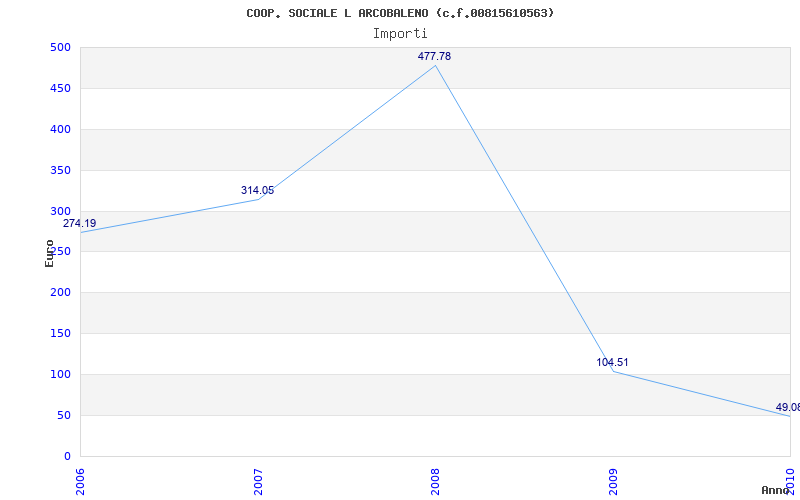Image resolution: width=800 pixels, height=500 pixels.
Task: Click the 0 y-axis tick label
Action: [x=67, y=456]
